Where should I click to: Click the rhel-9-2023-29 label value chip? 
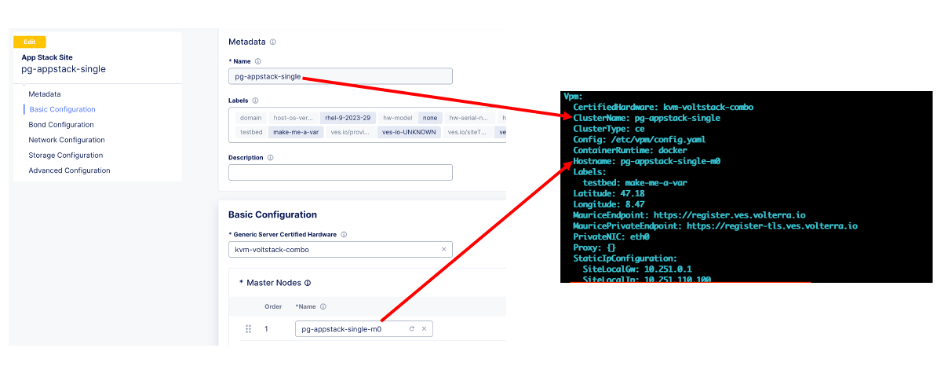(x=349, y=117)
